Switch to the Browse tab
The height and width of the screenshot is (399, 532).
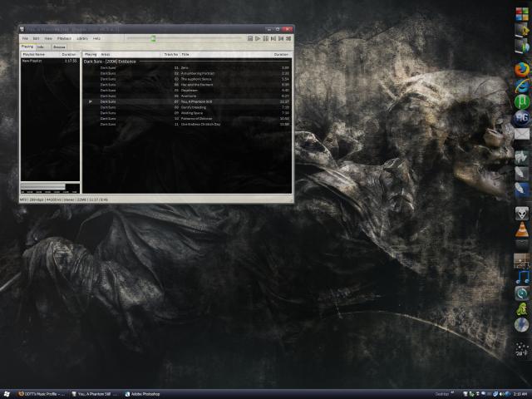[59, 47]
